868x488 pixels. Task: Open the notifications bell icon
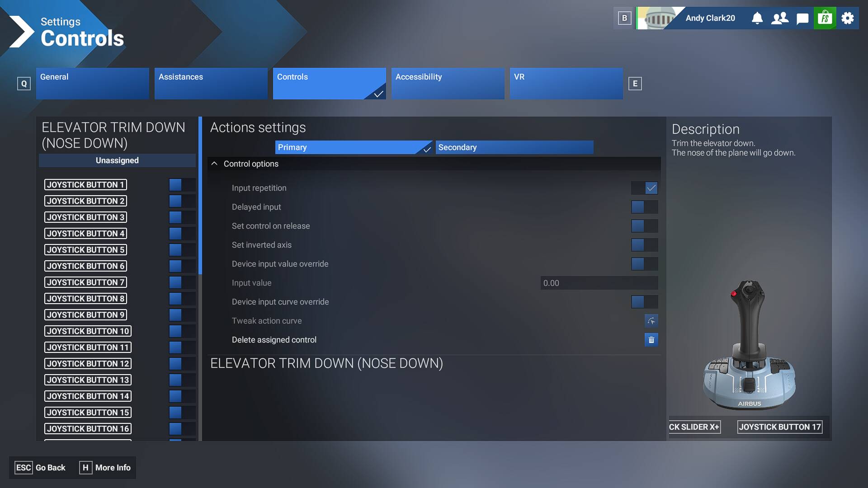[x=757, y=18]
